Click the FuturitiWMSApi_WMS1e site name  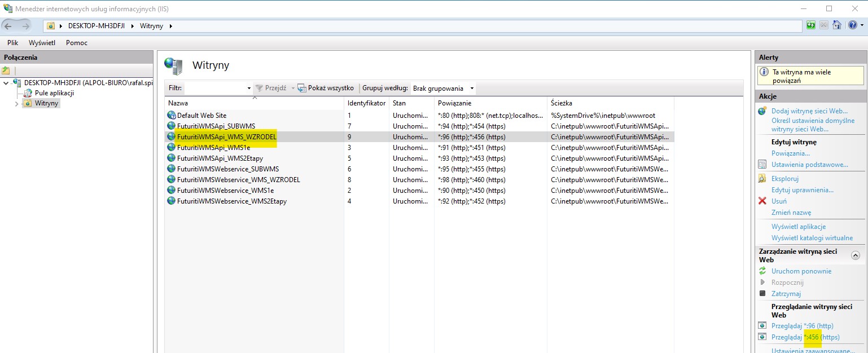(x=214, y=147)
